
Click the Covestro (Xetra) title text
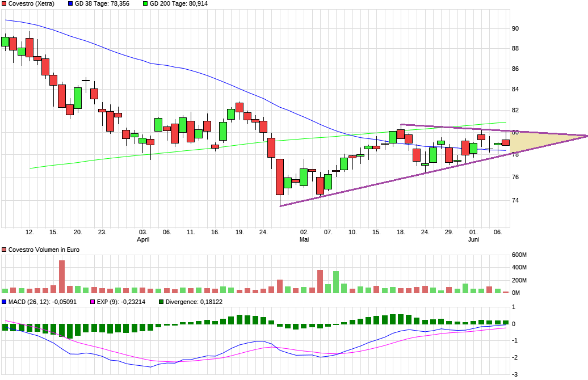[x=31, y=3]
